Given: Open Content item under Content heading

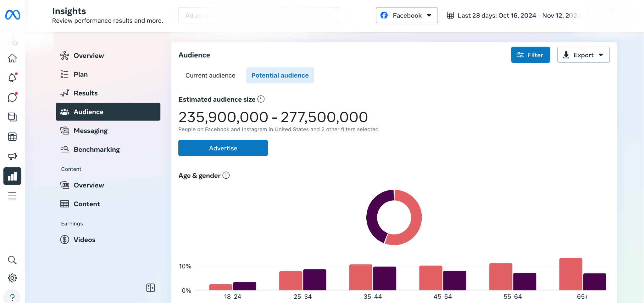Looking at the screenshot, I should click(x=108, y=204).
